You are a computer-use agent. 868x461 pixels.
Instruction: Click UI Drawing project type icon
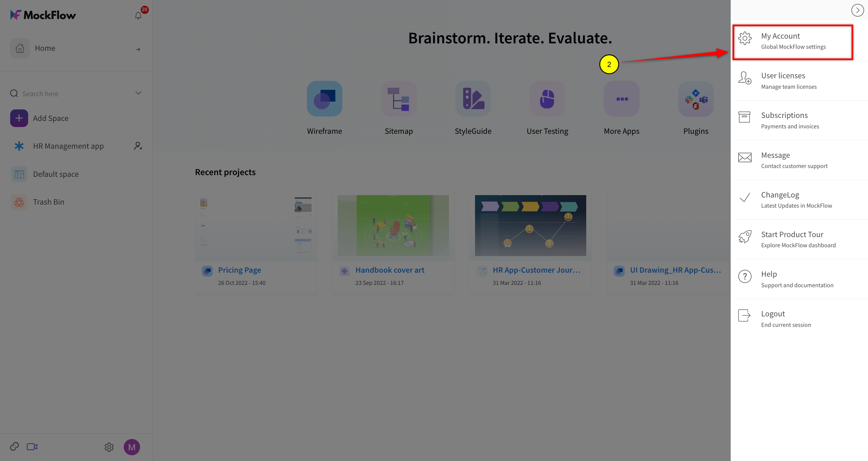619,271
